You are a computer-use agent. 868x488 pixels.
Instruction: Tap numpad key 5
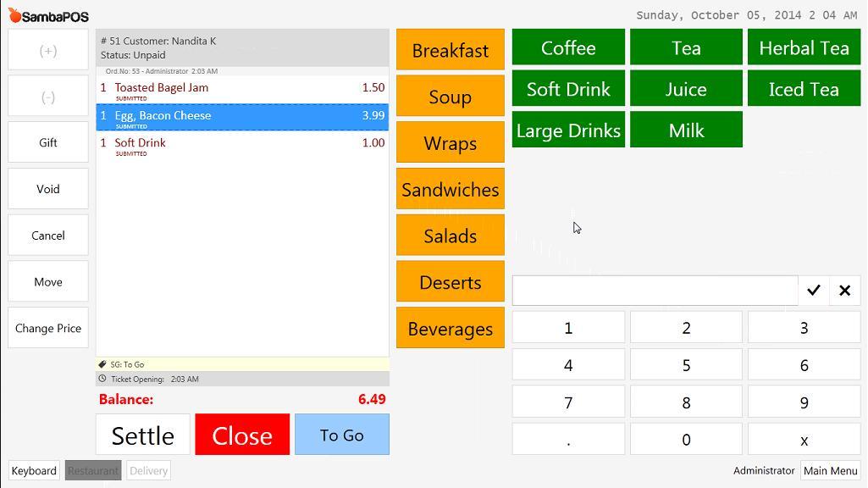pyautogui.click(x=686, y=365)
